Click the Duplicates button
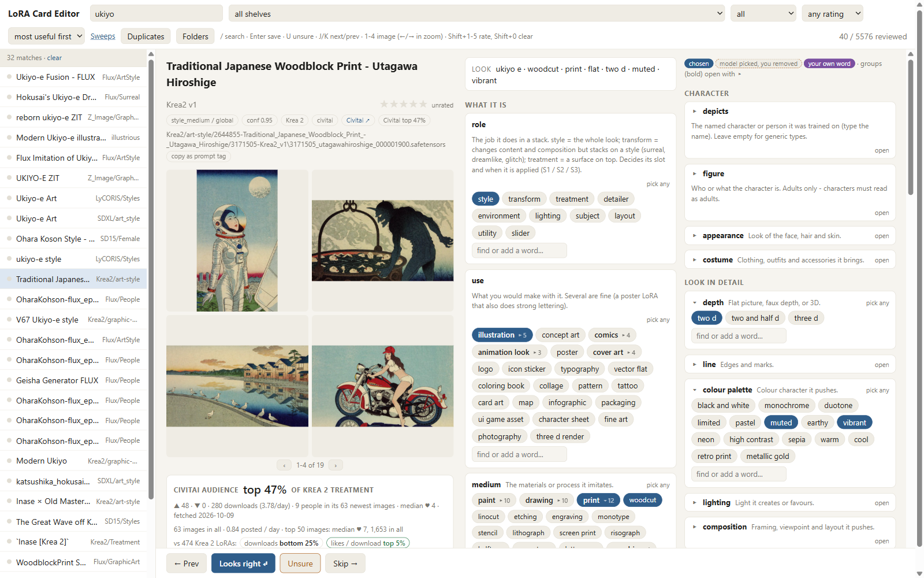The height and width of the screenshot is (578, 924). (146, 36)
